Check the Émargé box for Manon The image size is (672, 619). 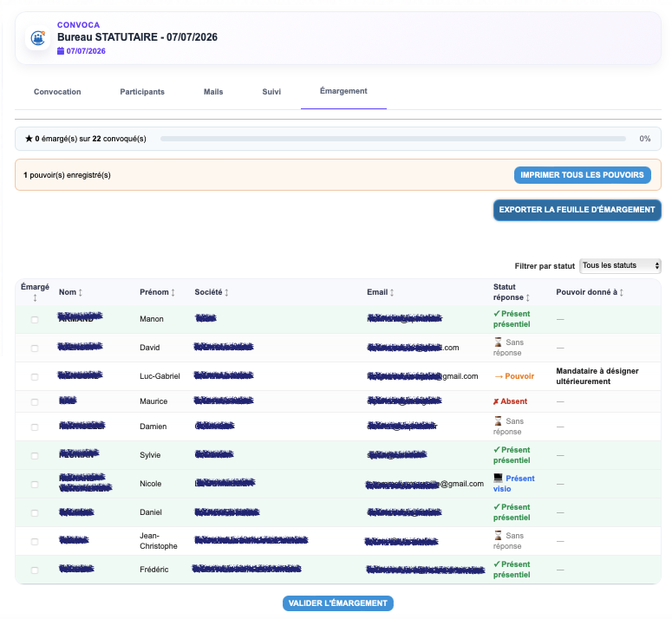(x=35, y=320)
